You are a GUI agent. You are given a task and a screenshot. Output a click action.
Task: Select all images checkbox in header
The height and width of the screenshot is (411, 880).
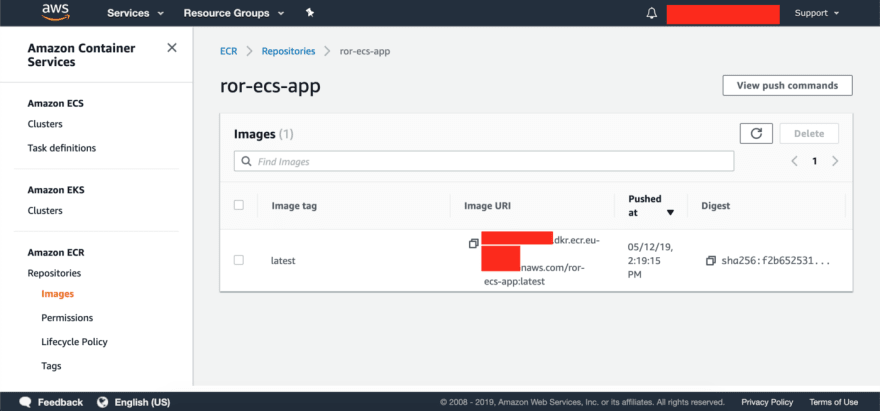[x=239, y=206]
